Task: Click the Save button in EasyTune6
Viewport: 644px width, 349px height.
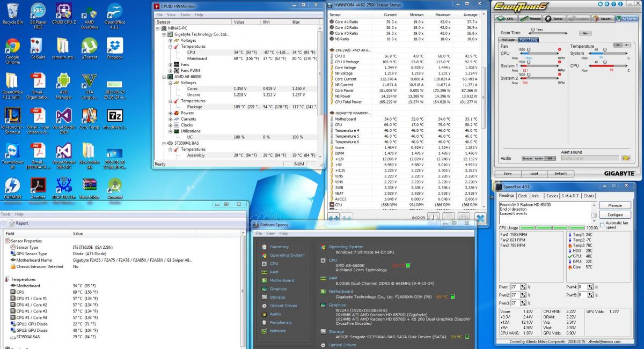Action: coord(508,174)
